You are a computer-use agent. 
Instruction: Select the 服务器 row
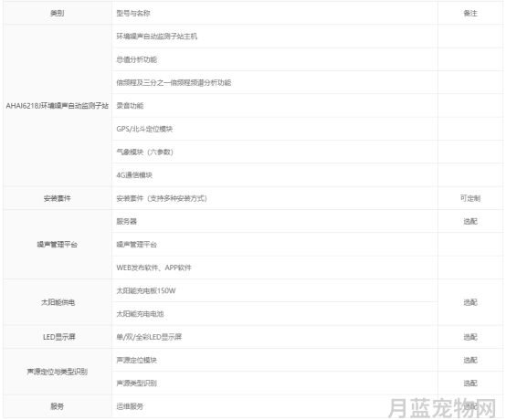click(x=275, y=221)
